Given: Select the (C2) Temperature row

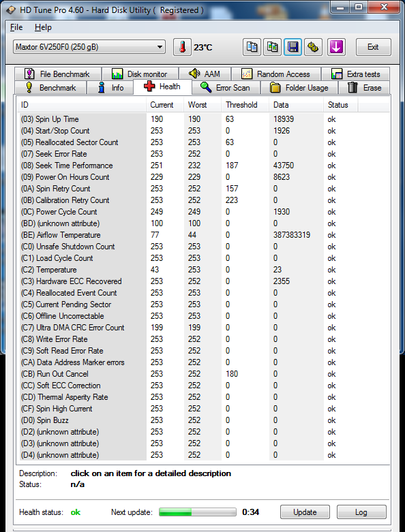Looking at the screenshot, I should coord(203,269).
